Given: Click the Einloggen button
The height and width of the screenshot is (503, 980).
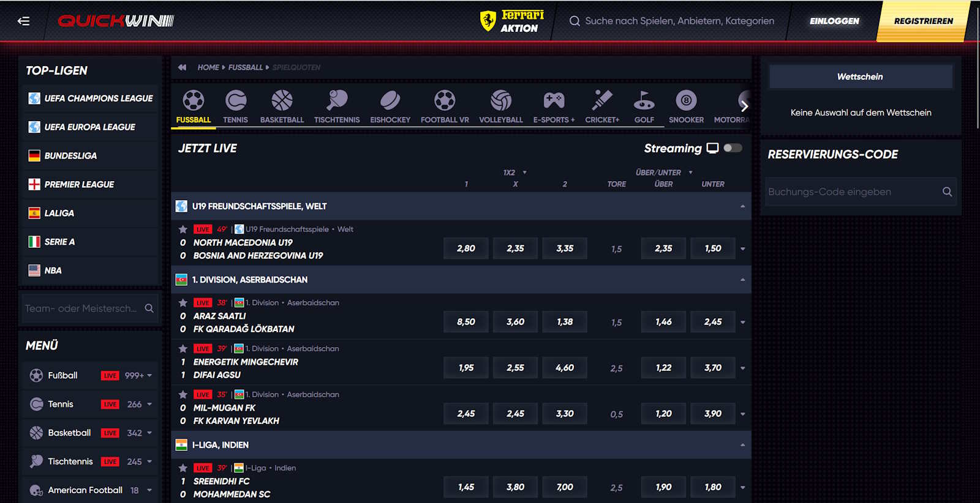Looking at the screenshot, I should 834,21.
